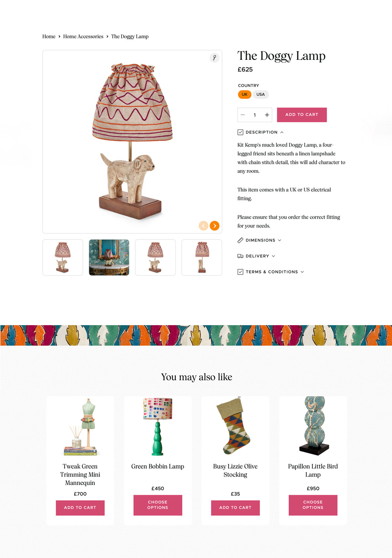392x558 pixels.
Task: Open Home Accessories breadcrumb link
Action: [83, 36]
